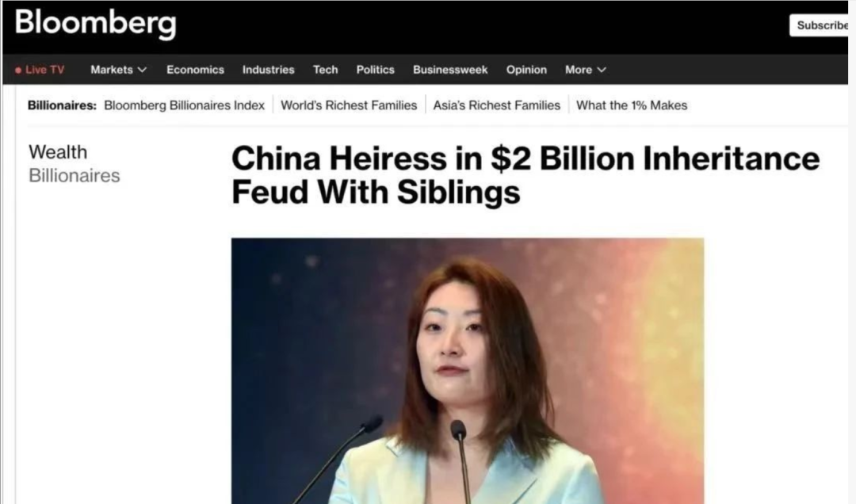
Task: Open World's Richest Families link
Action: [x=349, y=105]
